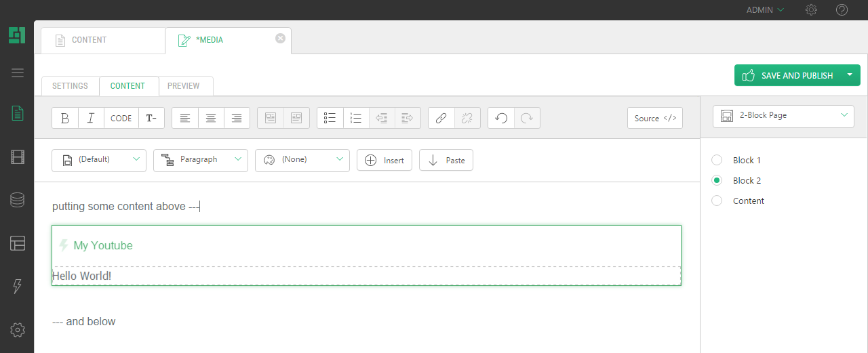This screenshot has height=353, width=868.
Task: Open the (None) style dropdown
Action: [302, 160]
